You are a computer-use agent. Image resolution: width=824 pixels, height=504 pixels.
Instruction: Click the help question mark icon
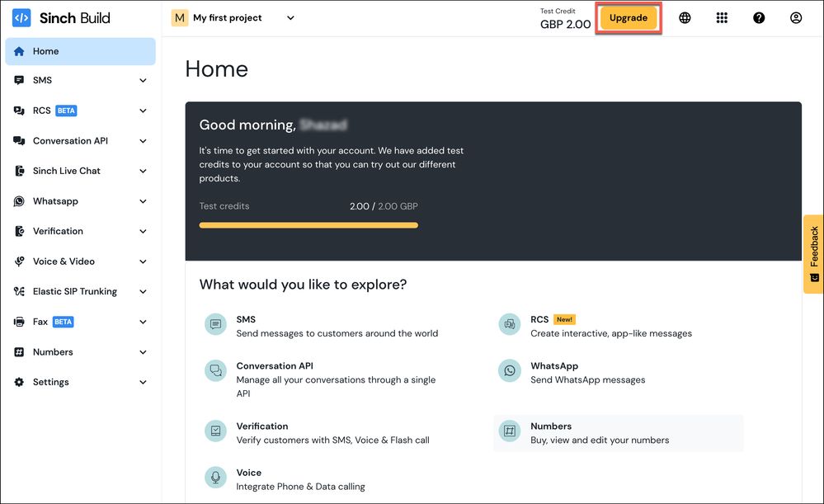pos(759,18)
